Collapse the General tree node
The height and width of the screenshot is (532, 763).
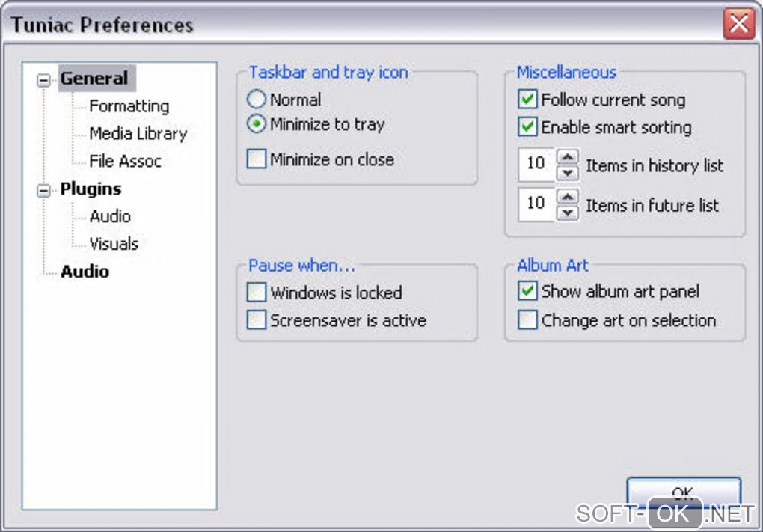click(x=44, y=79)
